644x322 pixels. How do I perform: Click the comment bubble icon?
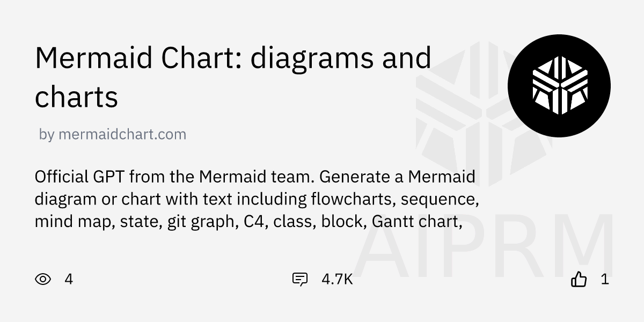(x=299, y=279)
